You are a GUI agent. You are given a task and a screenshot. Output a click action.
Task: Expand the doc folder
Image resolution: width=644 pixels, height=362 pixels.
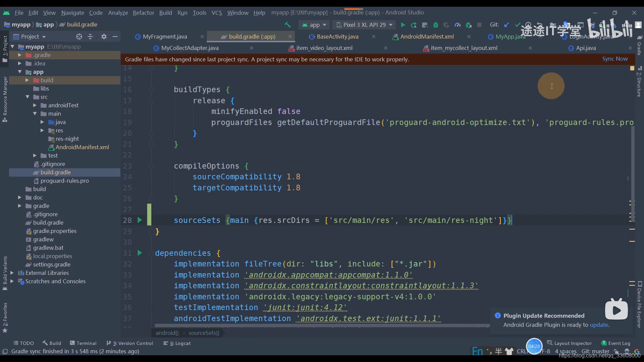coord(19,197)
